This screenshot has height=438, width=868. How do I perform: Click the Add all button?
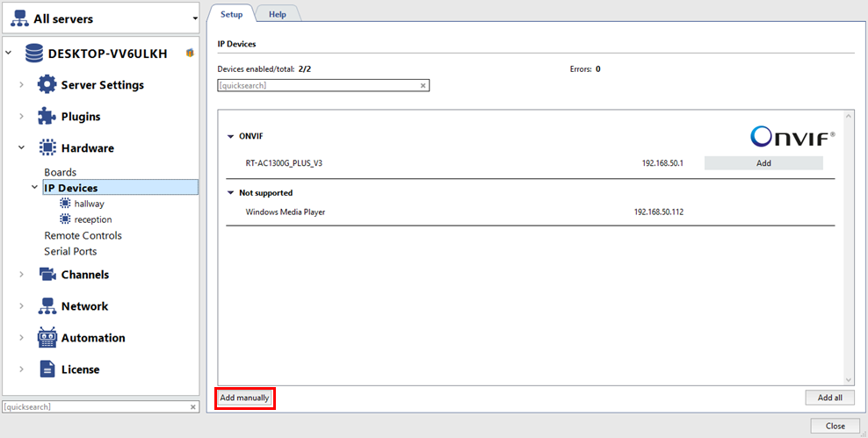click(x=829, y=398)
